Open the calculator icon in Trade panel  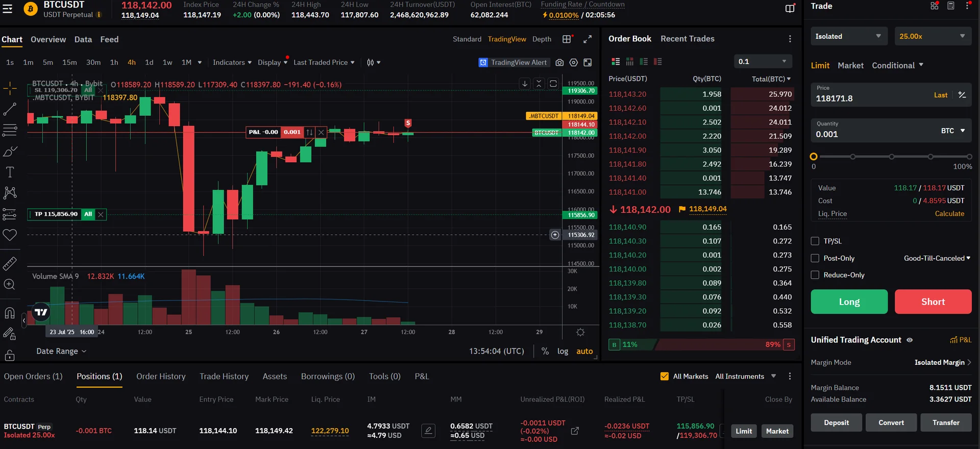(951, 6)
